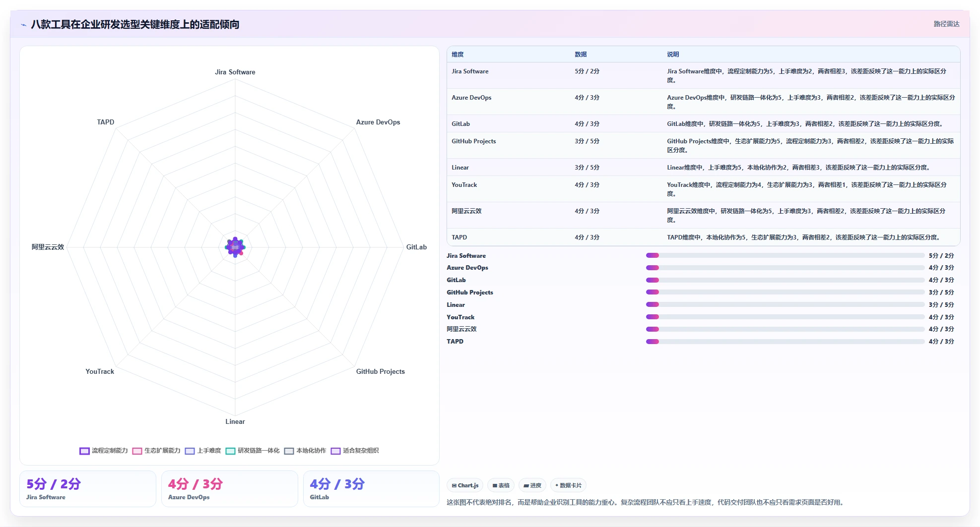This screenshot has width=980, height=527.
Task: Click the footnote text about 绝对排名
Action: 645,502
